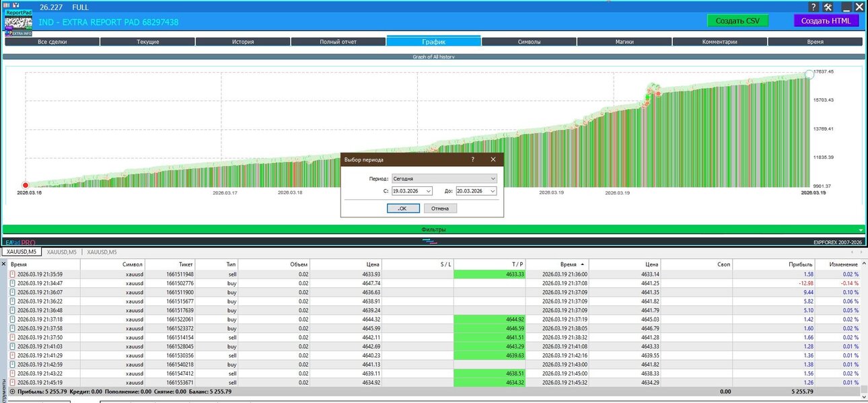868x403 pixels.
Task: Close the toolbox panel with X icon
Action: pyautogui.click(x=3, y=264)
